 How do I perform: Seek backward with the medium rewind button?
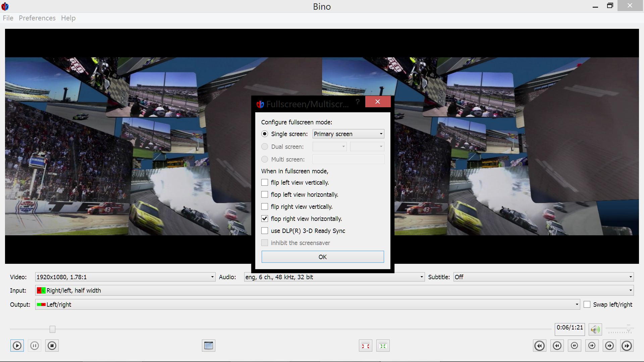(x=557, y=346)
